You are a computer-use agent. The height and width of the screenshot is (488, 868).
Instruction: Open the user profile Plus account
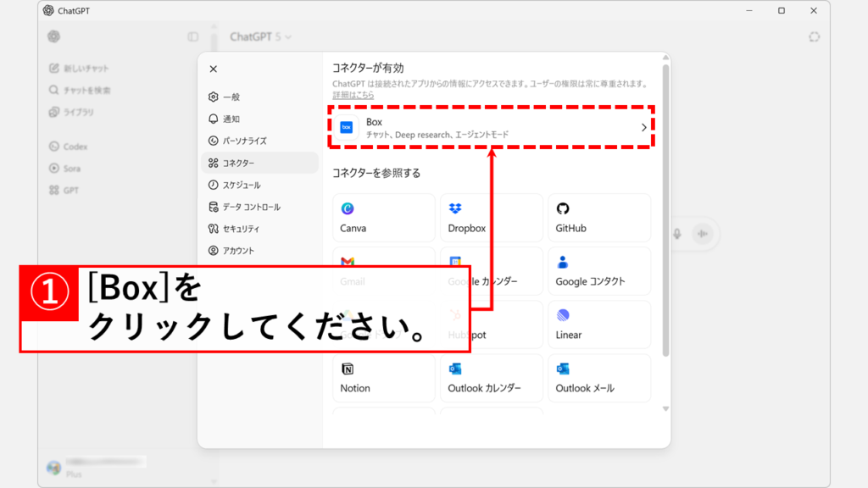coord(97,467)
